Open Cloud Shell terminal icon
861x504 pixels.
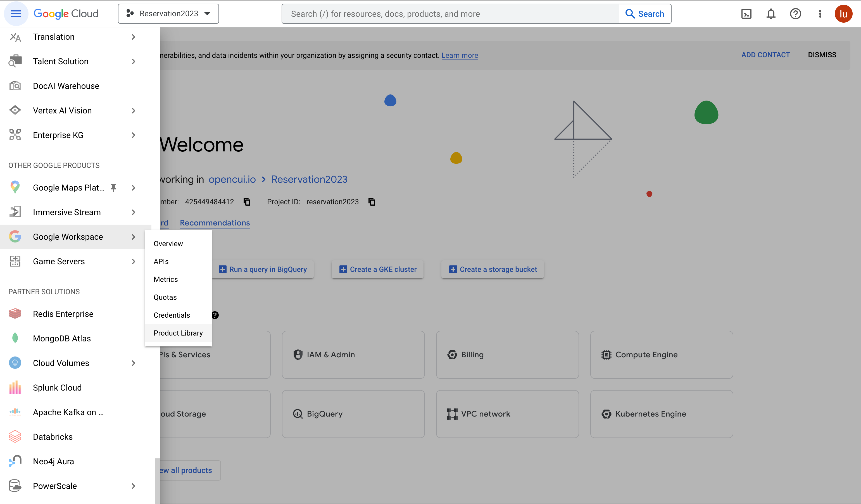click(746, 14)
